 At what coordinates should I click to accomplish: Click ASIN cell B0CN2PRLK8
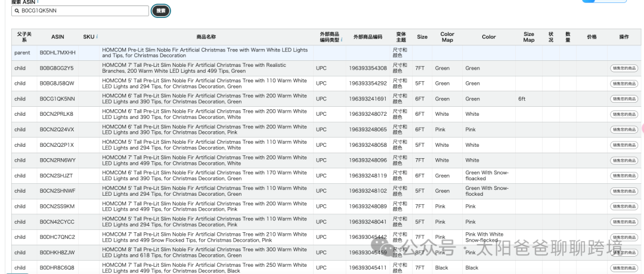point(56,115)
